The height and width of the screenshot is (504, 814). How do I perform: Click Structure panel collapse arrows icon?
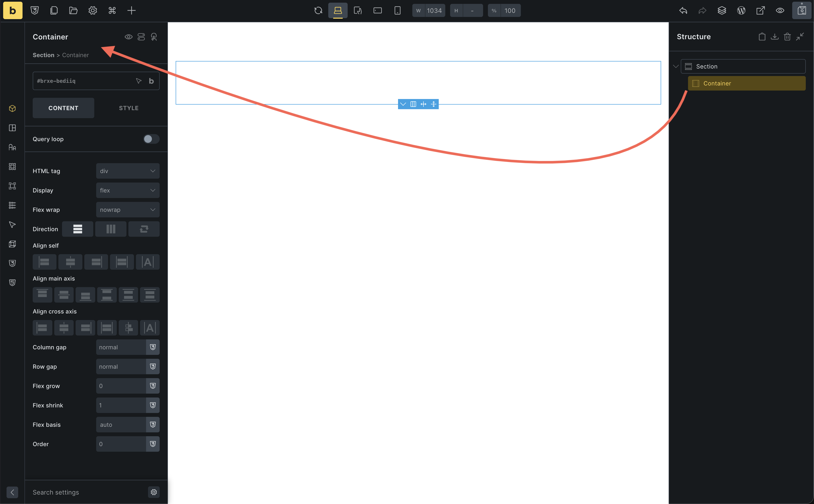[x=800, y=37]
